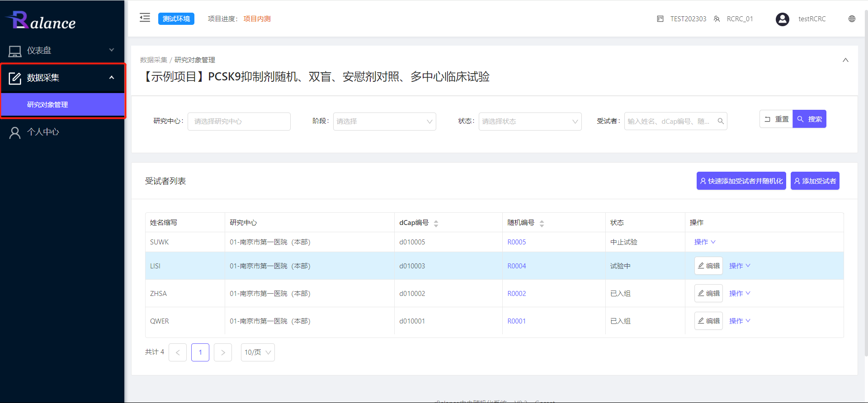
Task: Open the 状态 filter dropdown
Action: click(530, 122)
